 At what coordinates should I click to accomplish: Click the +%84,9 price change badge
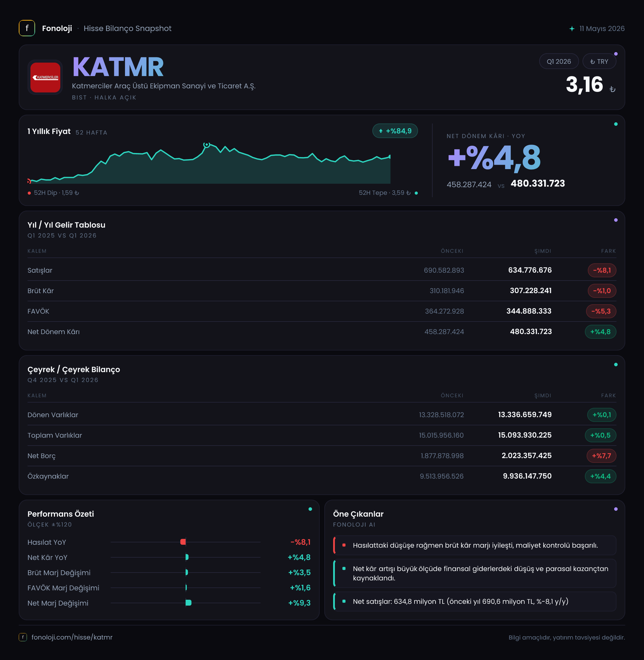pos(395,131)
